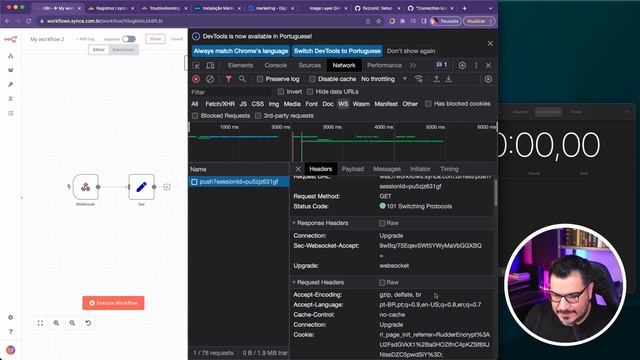The image size is (640, 360).
Task: Select the Webhook node on canvas
Action: [x=85, y=187]
